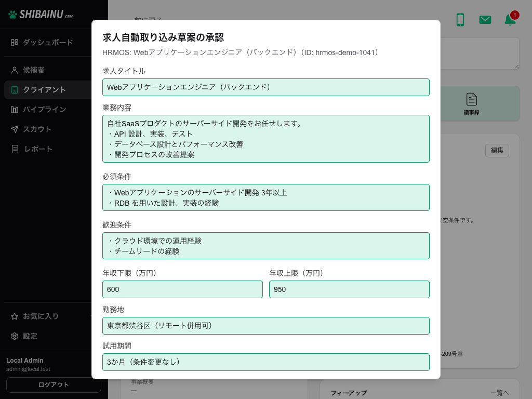The height and width of the screenshot is (399, 532).
Task: Click the 議事録 document icon button
Action: point(472,103)
